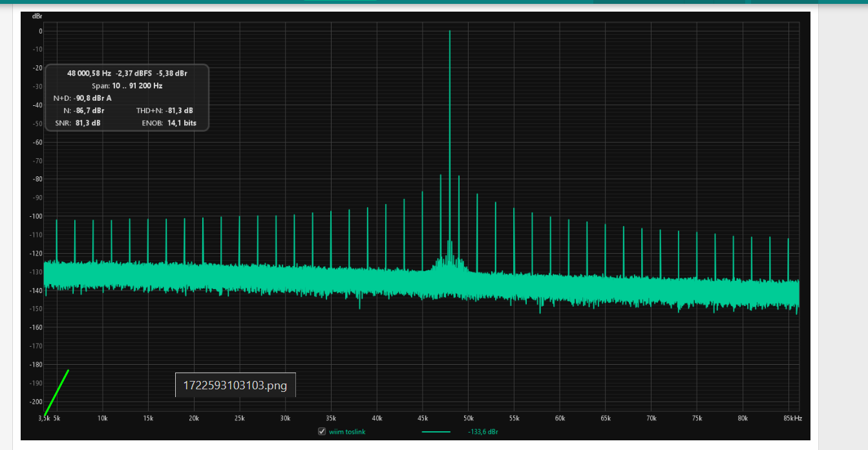Click the -200 label on the dBr axis

point(35,402)
